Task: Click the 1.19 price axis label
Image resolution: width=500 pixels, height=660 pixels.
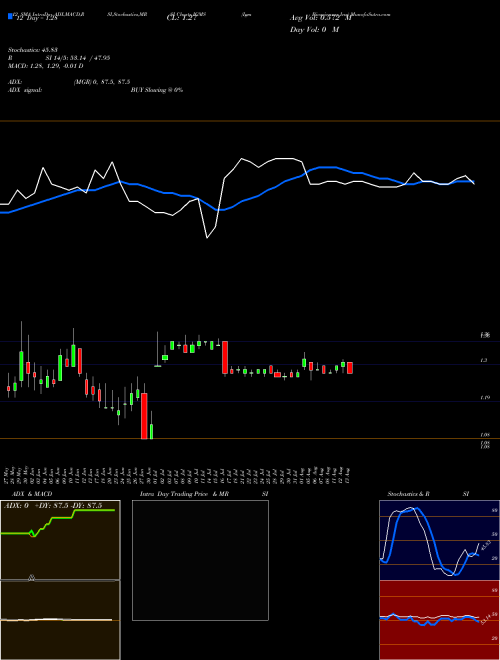Action: pos(484,398)
